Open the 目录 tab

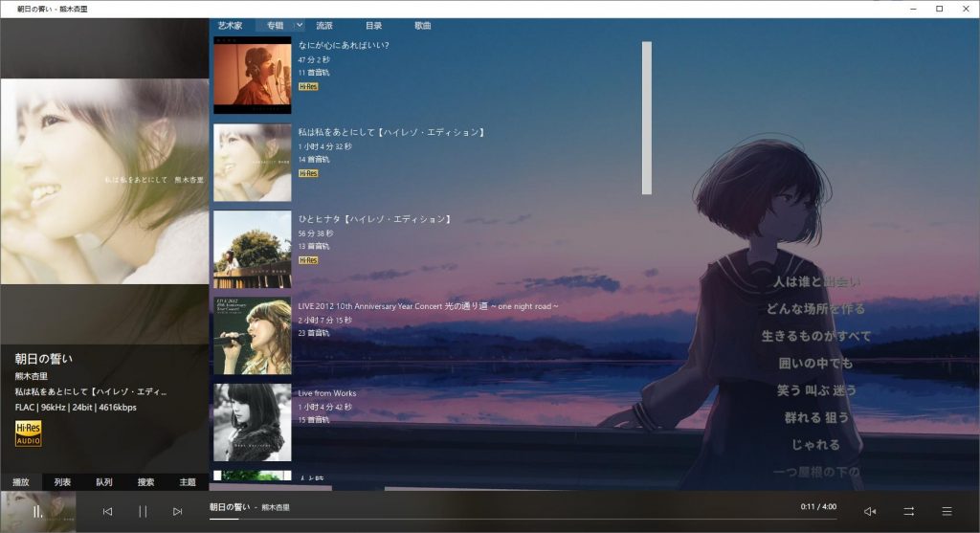click(x=374, y=26)
